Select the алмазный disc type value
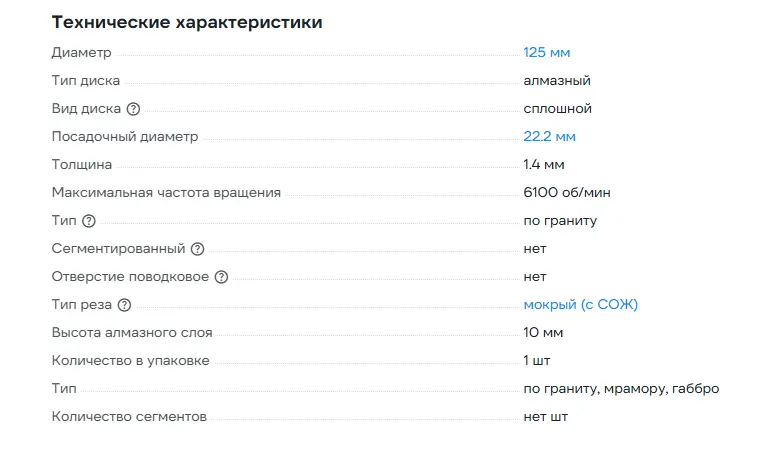The height and width of the screenshot is (466, 784). pos(556,81)
